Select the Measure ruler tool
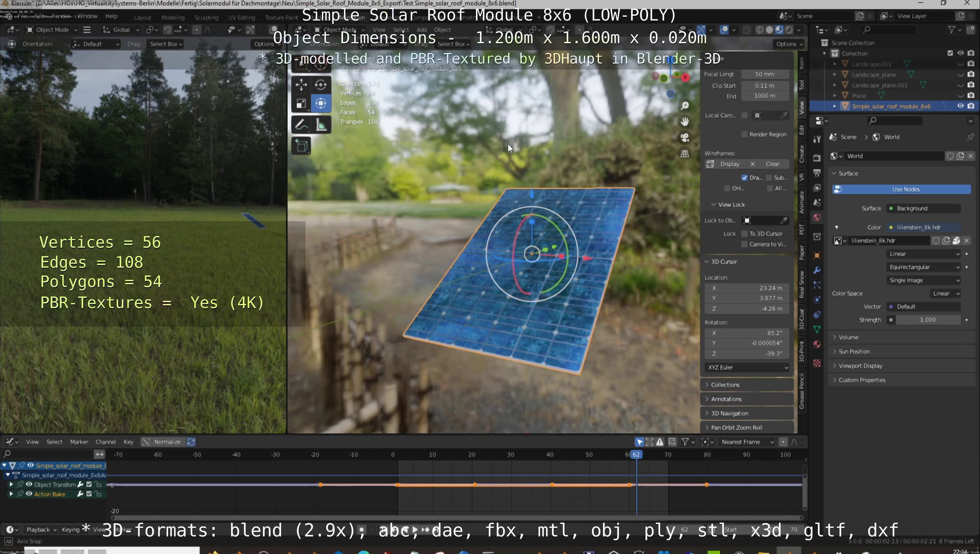 point(321,124)
